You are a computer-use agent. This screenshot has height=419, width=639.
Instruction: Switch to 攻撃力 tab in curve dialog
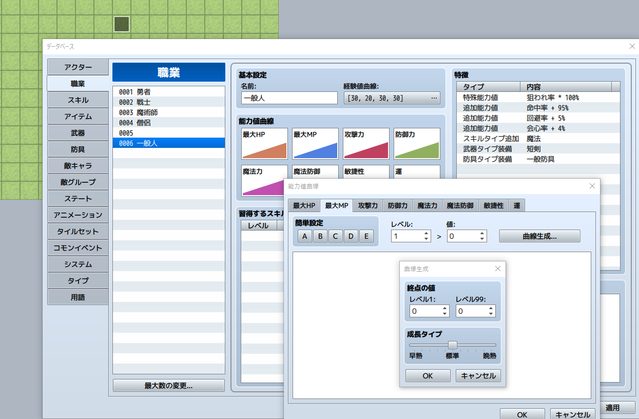[368, 206]
